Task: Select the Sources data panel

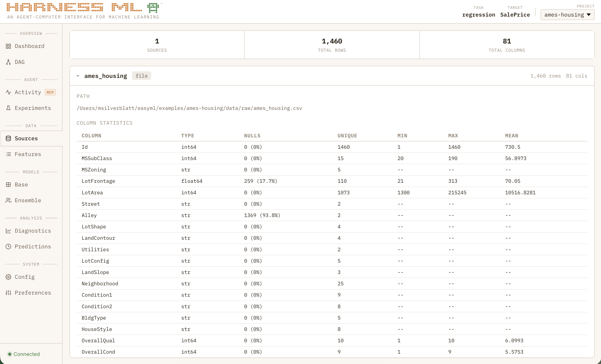Action: pos(26,138)
